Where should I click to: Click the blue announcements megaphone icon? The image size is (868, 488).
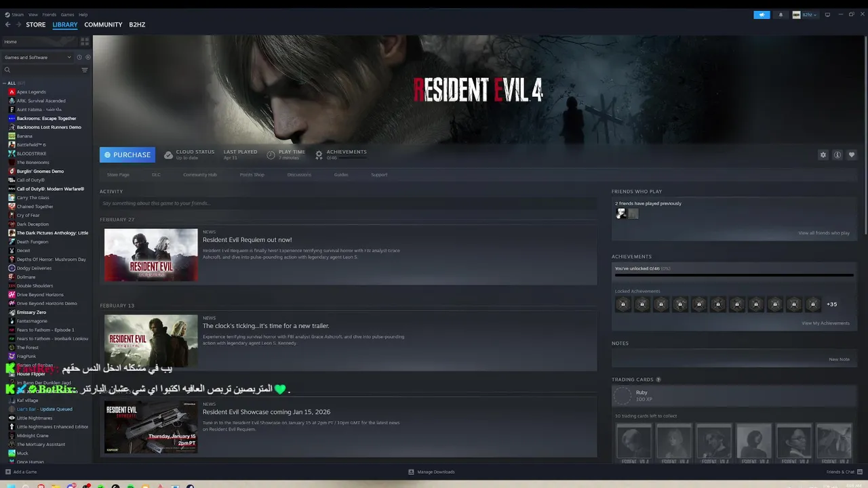click(762, 14)
